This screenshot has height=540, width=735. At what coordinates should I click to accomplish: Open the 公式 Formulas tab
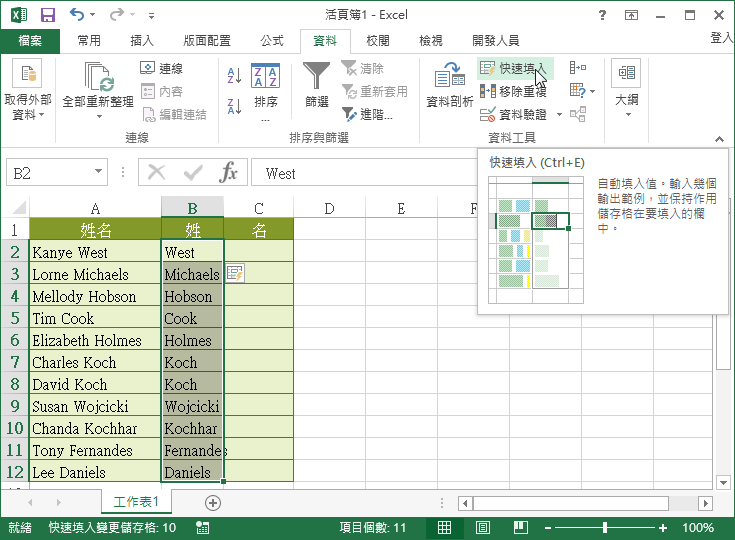click(272, 41)
